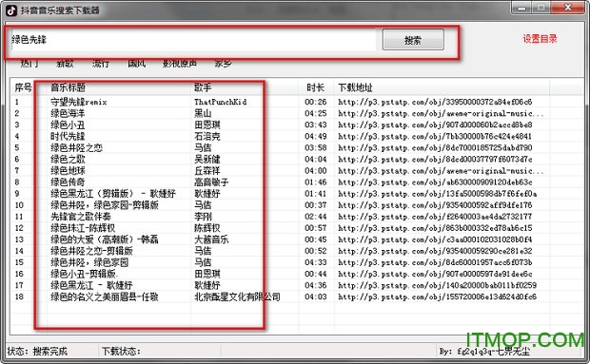Click the download URL in row 6
Image resolution: width=590 pixels, height=364 pixels.
point(435,160)
